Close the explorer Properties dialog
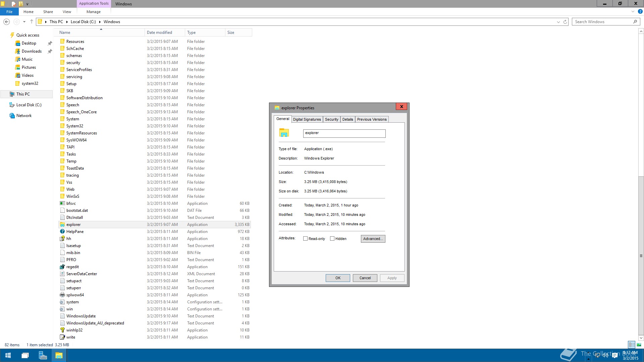Viewport: 644px width, 362px height. pyautogui.click(x=401, y=107)
